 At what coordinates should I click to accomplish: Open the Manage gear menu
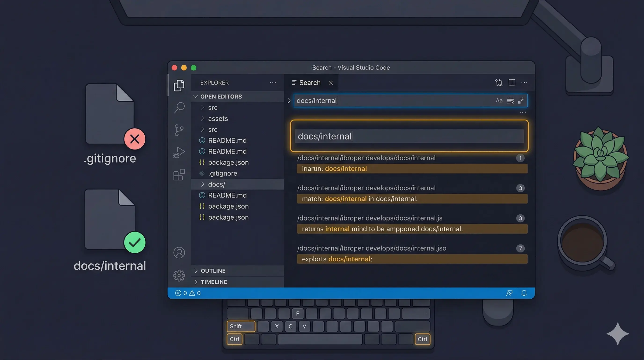coord(179,275)
